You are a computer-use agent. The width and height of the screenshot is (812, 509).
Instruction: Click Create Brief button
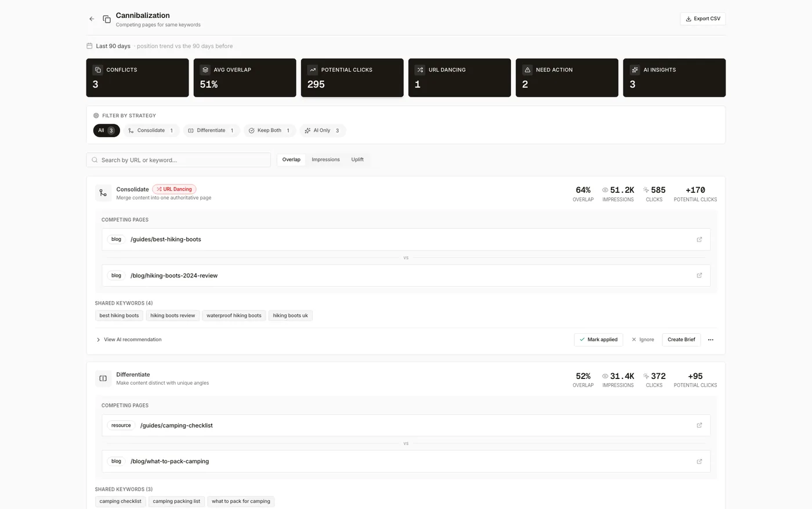681,340
